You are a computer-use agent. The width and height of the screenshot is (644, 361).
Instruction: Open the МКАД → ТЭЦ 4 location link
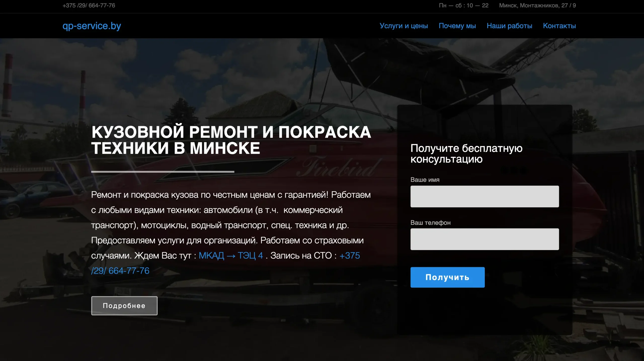[x=231, y=255]
